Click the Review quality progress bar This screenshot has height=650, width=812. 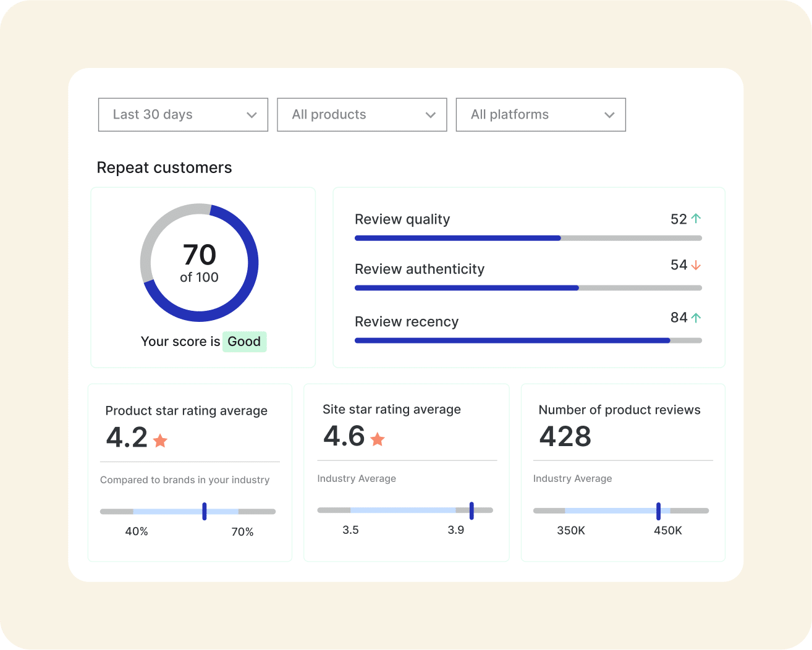pyautogui.click(x=528, y=238)
